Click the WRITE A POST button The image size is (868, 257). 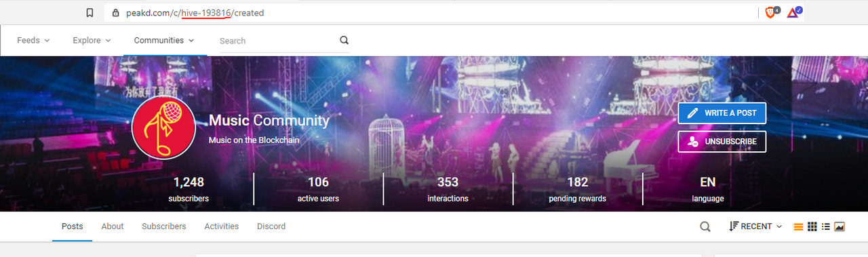722,113
